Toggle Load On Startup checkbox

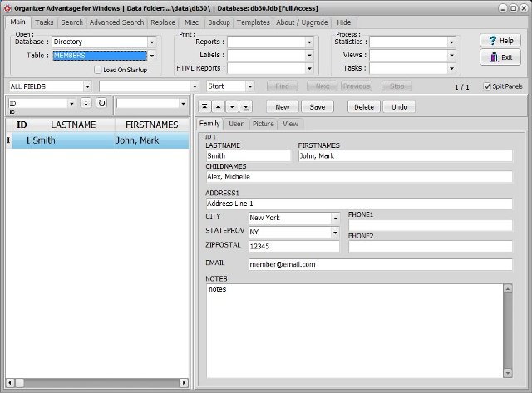[x=98, y=70]
